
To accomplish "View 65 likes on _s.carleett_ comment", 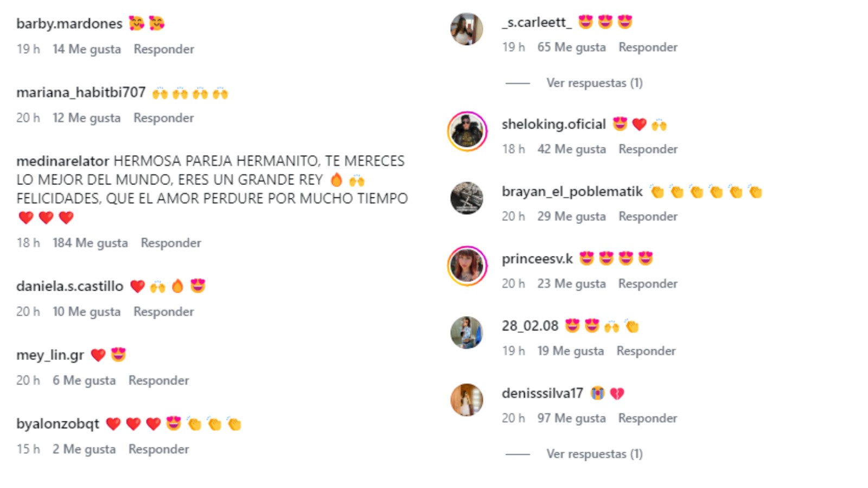I will [571, 47].
